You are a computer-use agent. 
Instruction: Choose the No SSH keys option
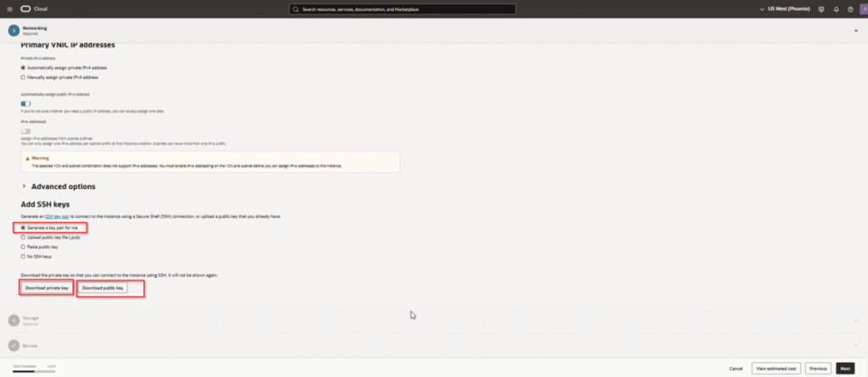[23, 256]
